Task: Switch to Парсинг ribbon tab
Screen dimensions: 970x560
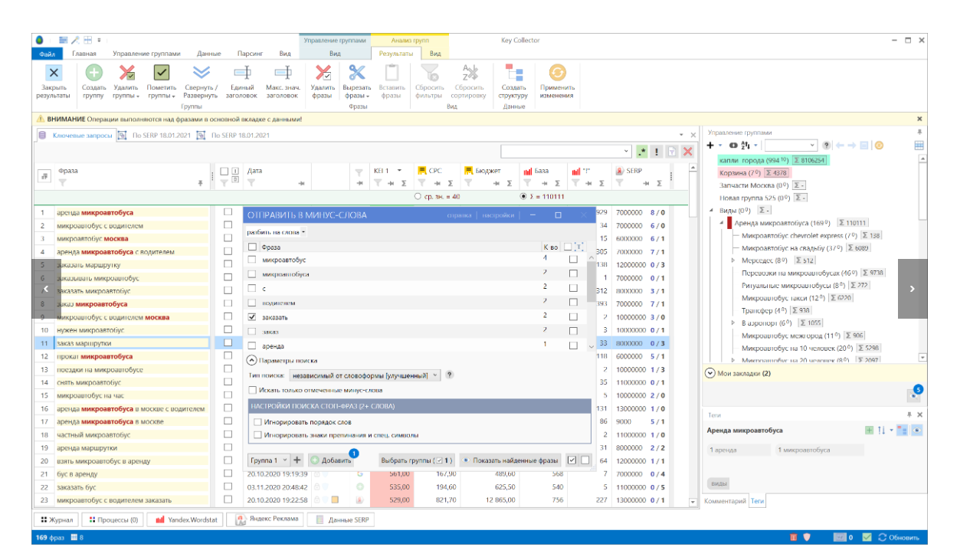Action: pyautogui.click(x=250, y=54)
